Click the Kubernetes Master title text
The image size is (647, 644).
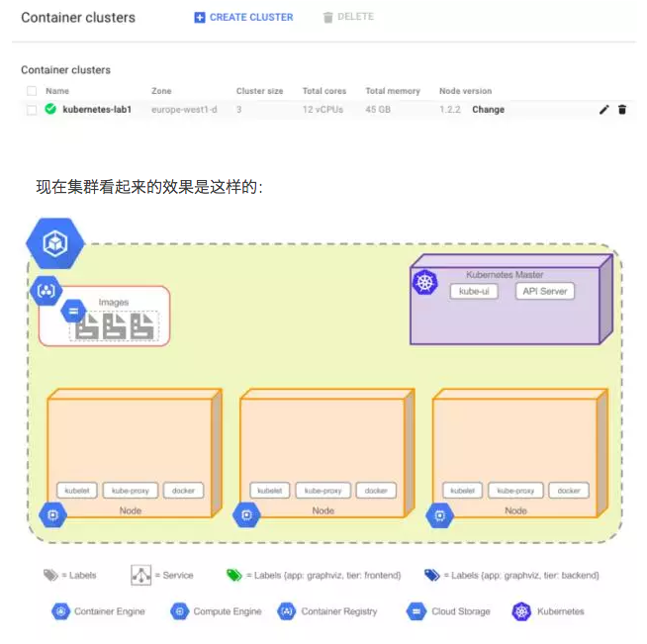click(505, 274)
